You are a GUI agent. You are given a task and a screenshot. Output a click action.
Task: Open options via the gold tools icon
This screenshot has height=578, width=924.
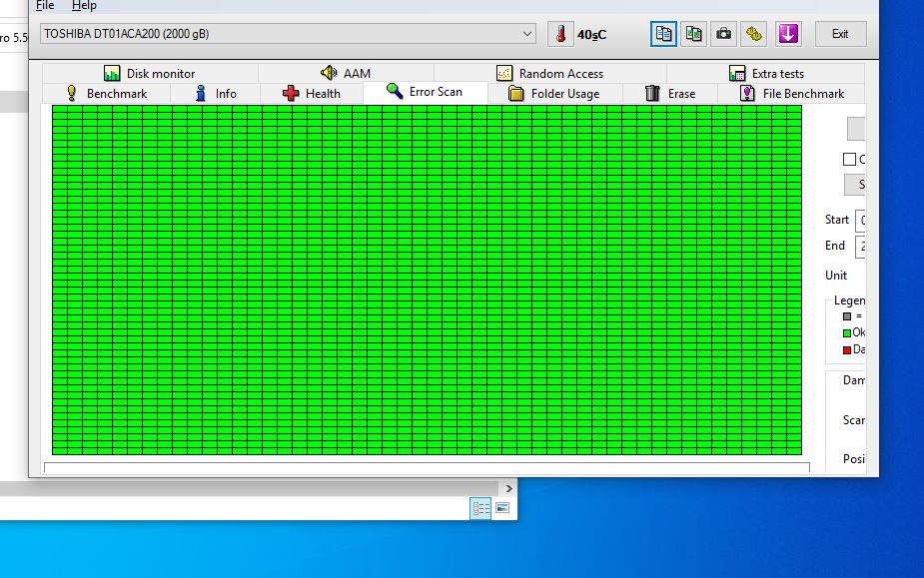[x=754, y=34]
